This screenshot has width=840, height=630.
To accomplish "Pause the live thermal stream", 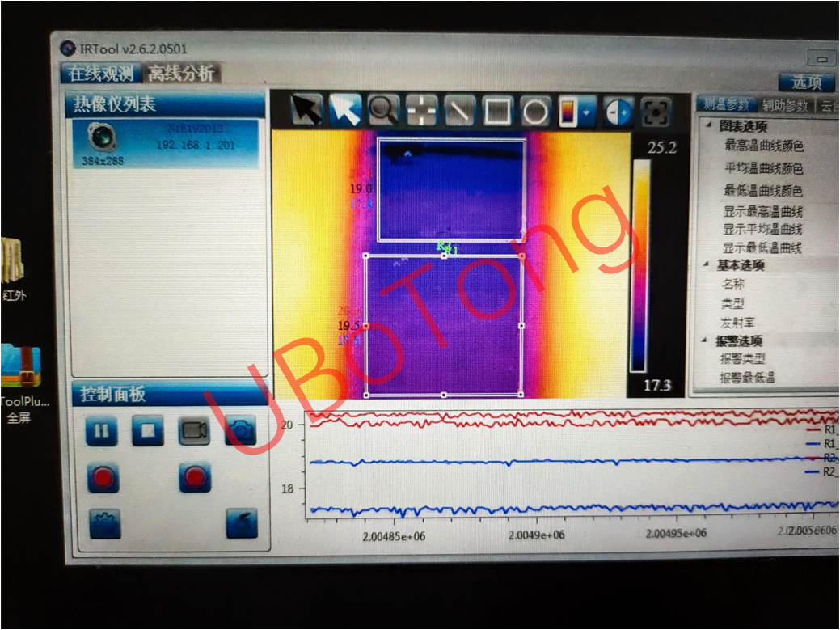I will pos(102,430).
